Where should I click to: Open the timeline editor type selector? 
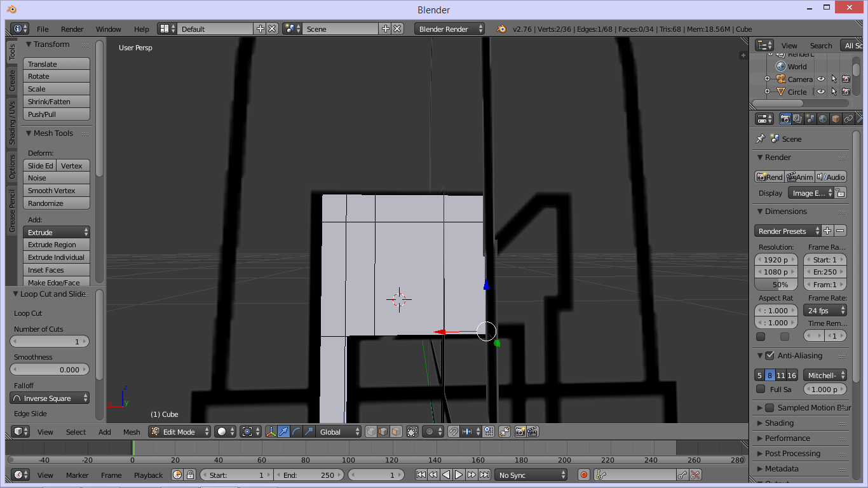pos(21,475)
